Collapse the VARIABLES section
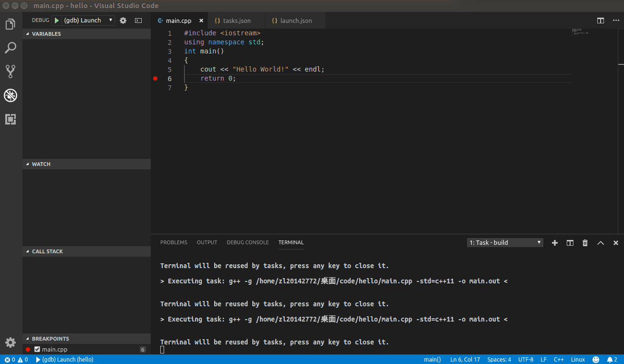The height and width of the screenshot is (364, 624). [46, 34]
